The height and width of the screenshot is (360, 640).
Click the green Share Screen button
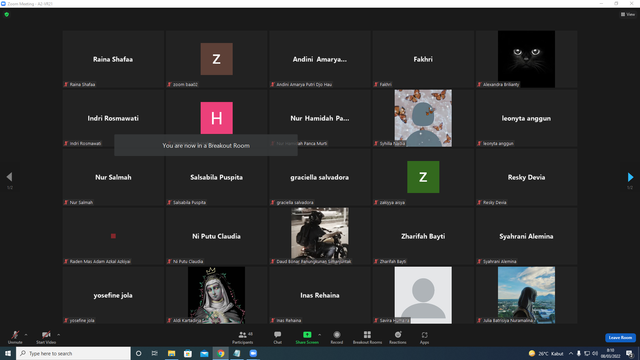[x=307, y=337]
